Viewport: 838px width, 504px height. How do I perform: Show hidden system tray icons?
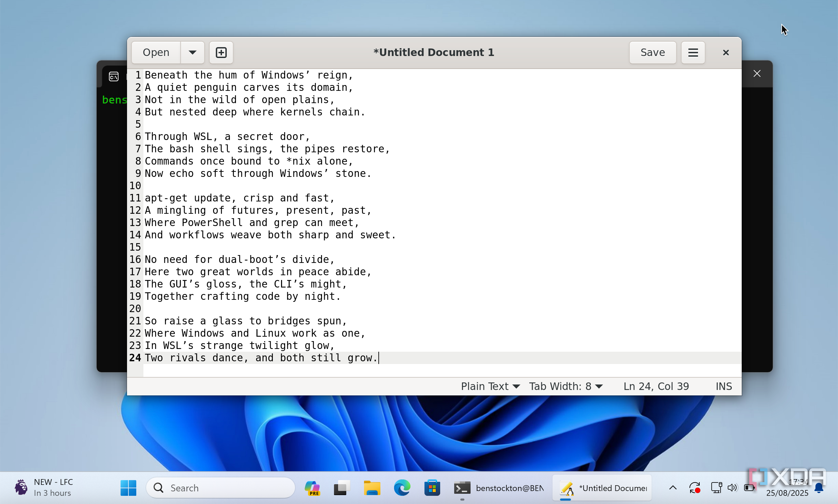[x=673, y=488]
